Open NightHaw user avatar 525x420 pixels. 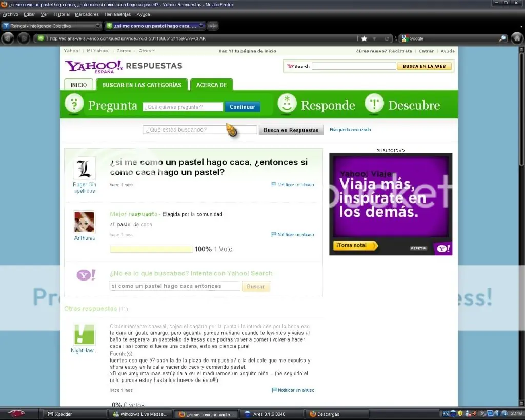pos(85,334)
